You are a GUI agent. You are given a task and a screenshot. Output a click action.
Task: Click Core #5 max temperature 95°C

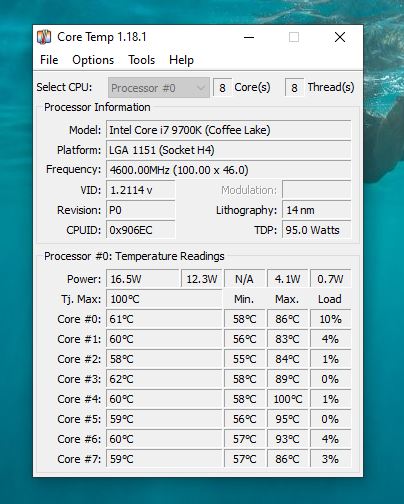pos(287,419)
